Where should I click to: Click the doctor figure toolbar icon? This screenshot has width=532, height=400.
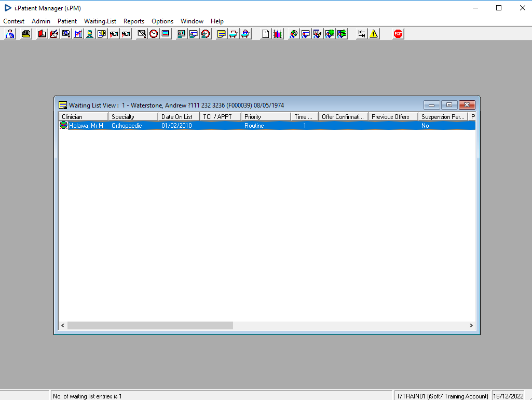10,34
